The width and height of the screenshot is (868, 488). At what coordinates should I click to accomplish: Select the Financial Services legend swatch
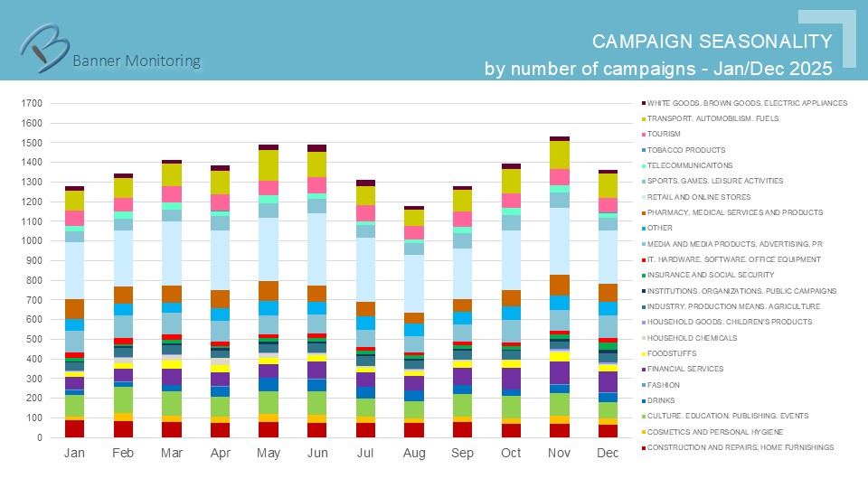642,369
